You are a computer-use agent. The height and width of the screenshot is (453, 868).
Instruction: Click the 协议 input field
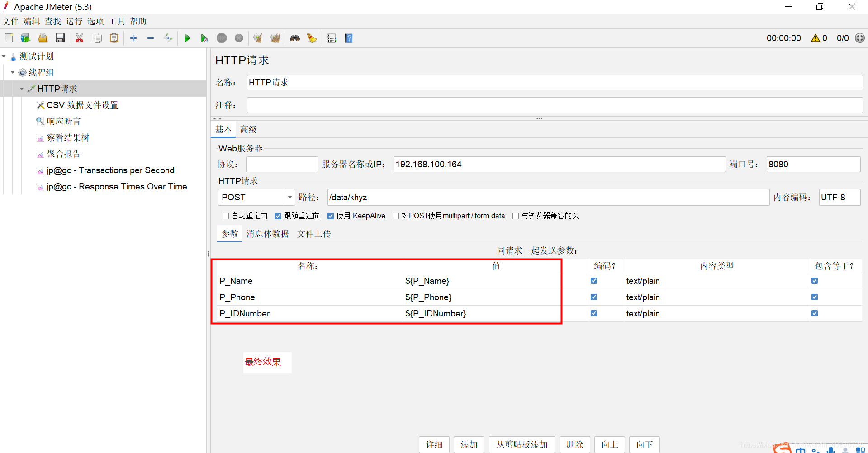282,165
